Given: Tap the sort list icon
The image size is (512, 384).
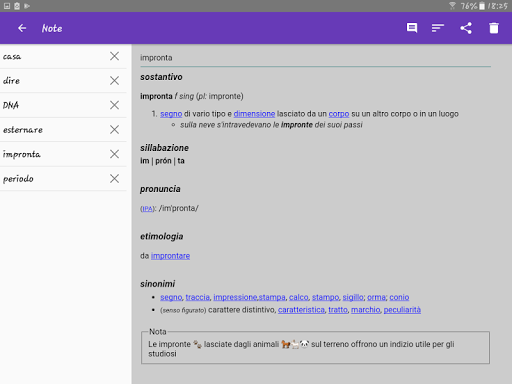Looking at the screenshot, I should pyautogui.click(x=438, y=28).
